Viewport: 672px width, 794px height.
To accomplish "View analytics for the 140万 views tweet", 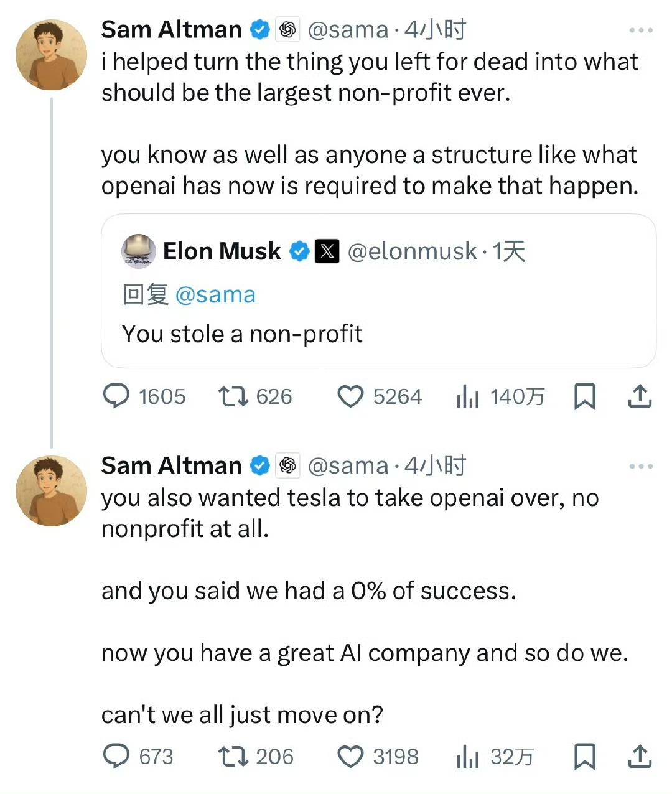I will pyautogui.click(x=467, y=396).
